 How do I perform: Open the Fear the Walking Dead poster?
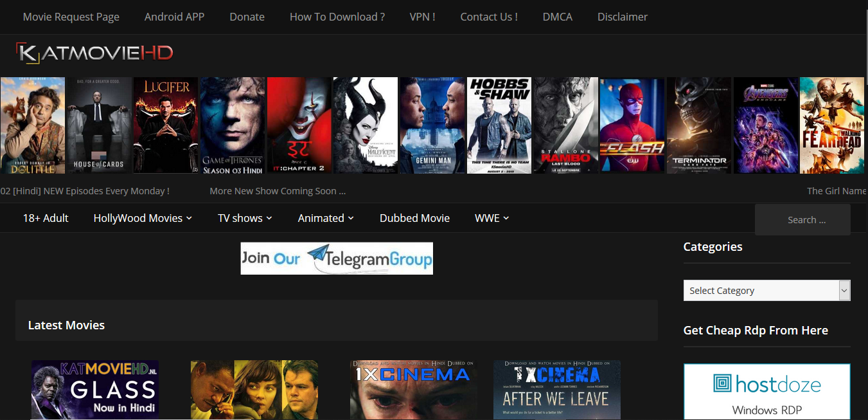pos(832,125)
